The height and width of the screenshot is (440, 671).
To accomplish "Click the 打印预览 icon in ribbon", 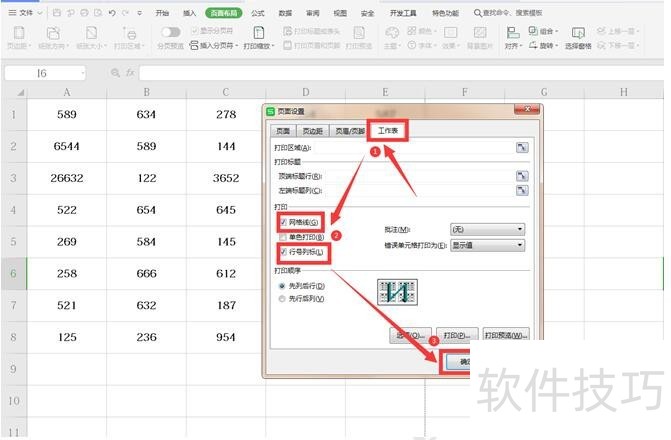I will pyautogui.click(x=359, y=33).
